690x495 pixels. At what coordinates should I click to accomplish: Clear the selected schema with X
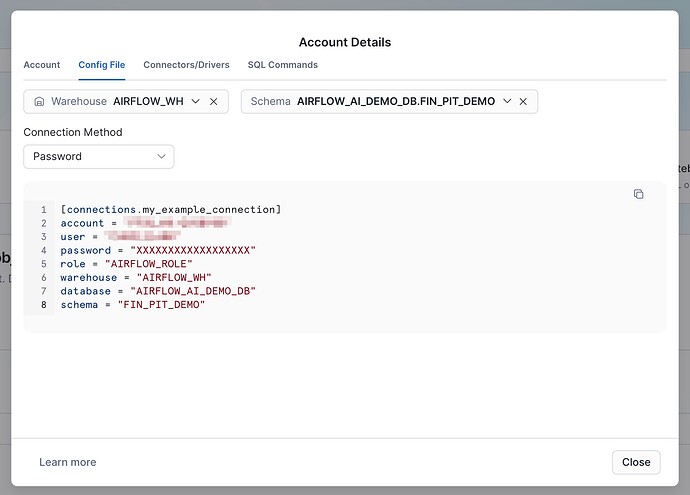click(x=523, y=102)
